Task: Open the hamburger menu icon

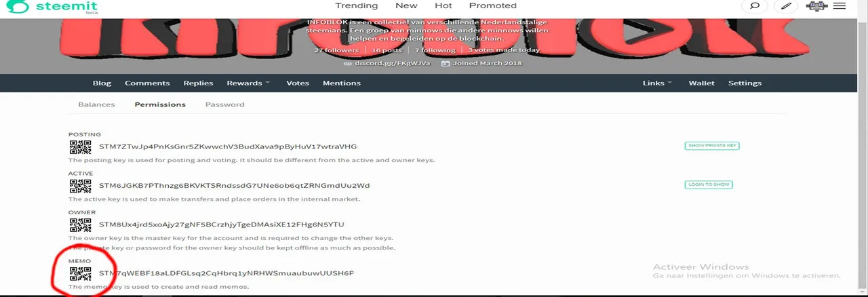Action: tap(840, 6)
